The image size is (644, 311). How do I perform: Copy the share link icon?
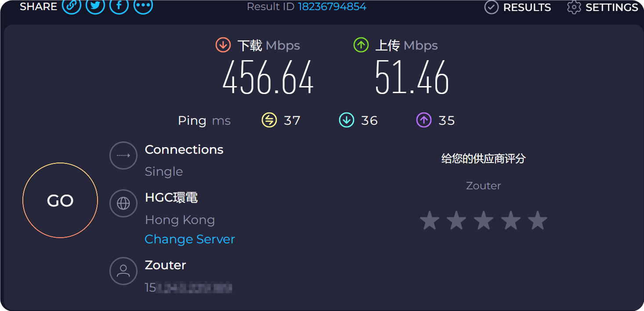point(72,6)
